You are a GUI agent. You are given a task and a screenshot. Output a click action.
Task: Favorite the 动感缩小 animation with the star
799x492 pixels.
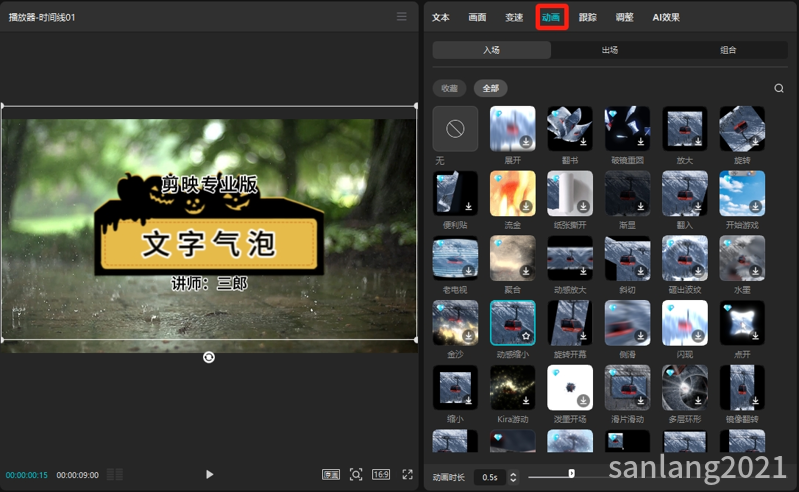[526, 336]
